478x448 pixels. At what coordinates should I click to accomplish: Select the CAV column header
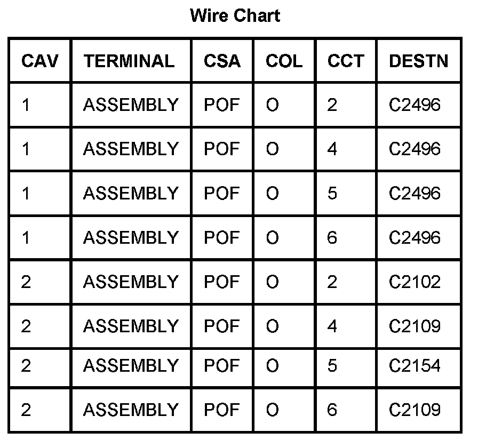39,61
